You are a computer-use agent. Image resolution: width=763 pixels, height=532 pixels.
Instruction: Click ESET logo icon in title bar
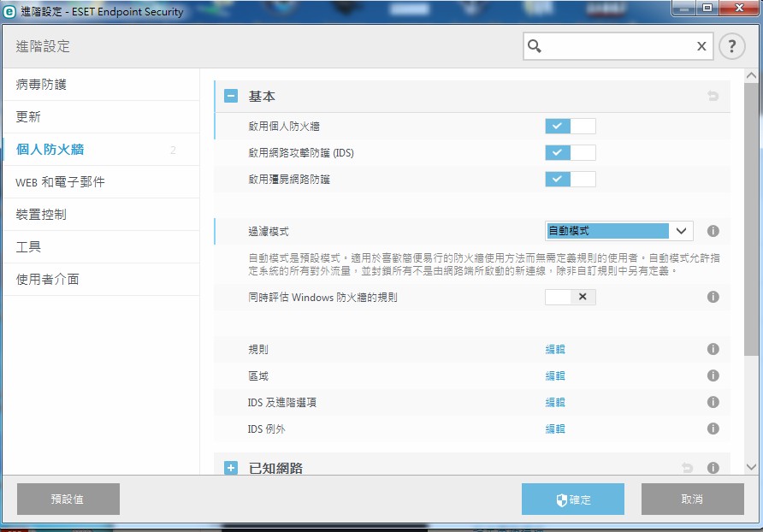(9, 12)
